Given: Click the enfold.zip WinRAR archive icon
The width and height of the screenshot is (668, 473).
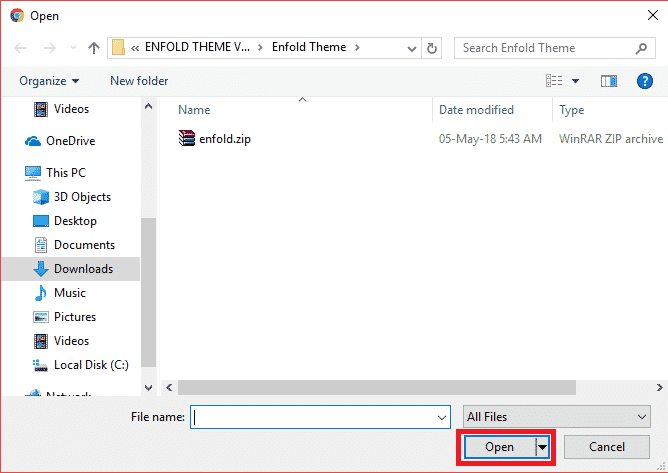Looking at the screenshot, I should 187,138.
